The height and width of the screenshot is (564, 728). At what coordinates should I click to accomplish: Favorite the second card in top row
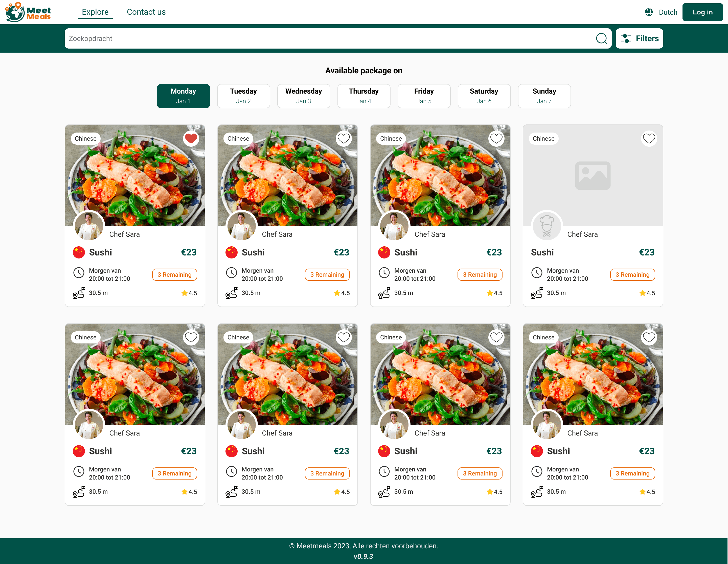point(343,138)
